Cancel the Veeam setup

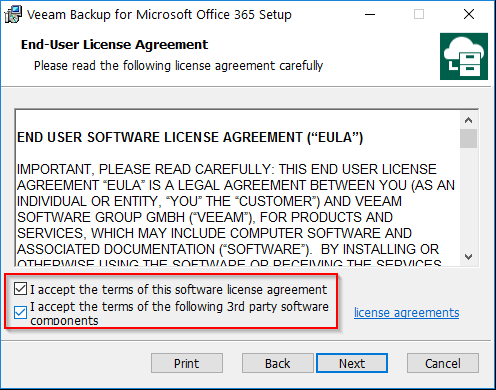[443, 363]
